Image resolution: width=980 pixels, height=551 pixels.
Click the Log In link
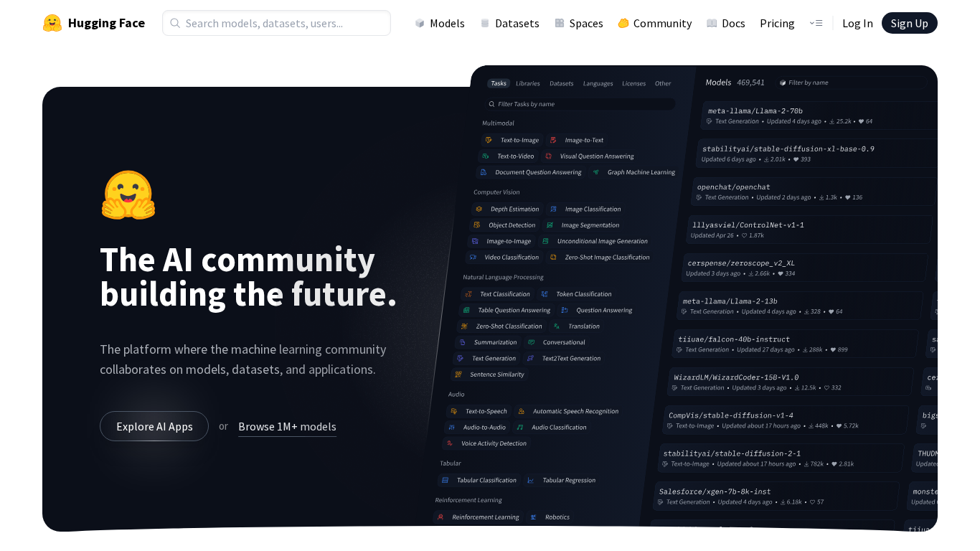click(x=857, y=23)
